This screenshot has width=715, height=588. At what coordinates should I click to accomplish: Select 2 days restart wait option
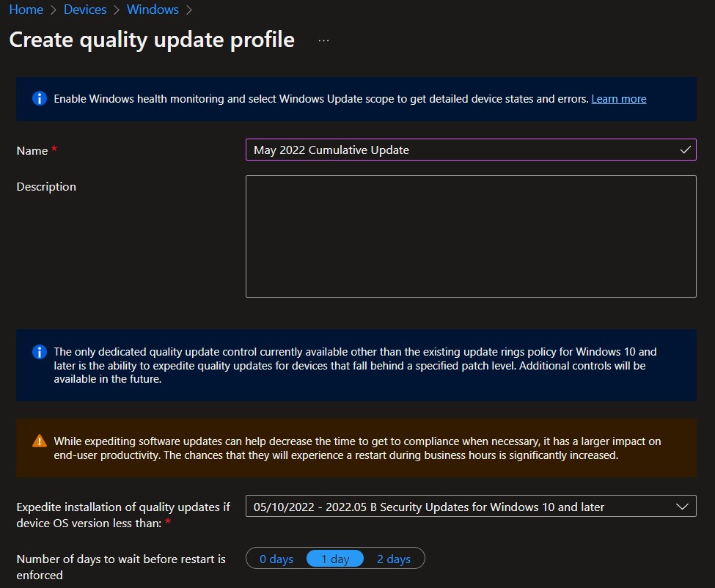pyautogui.click(x=394, y=559)
